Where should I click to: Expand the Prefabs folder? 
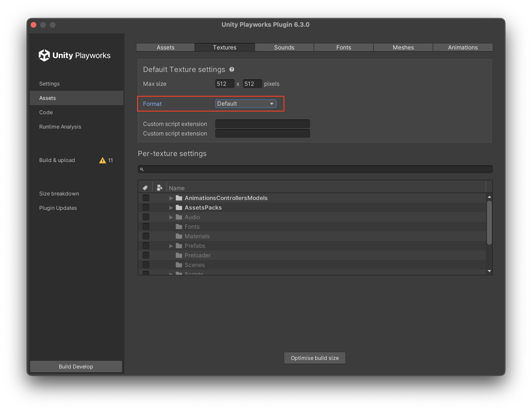click(x=171, y=246)
